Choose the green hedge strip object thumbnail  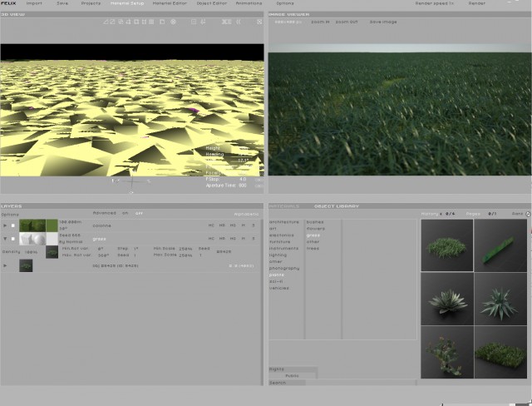(500, 245)
